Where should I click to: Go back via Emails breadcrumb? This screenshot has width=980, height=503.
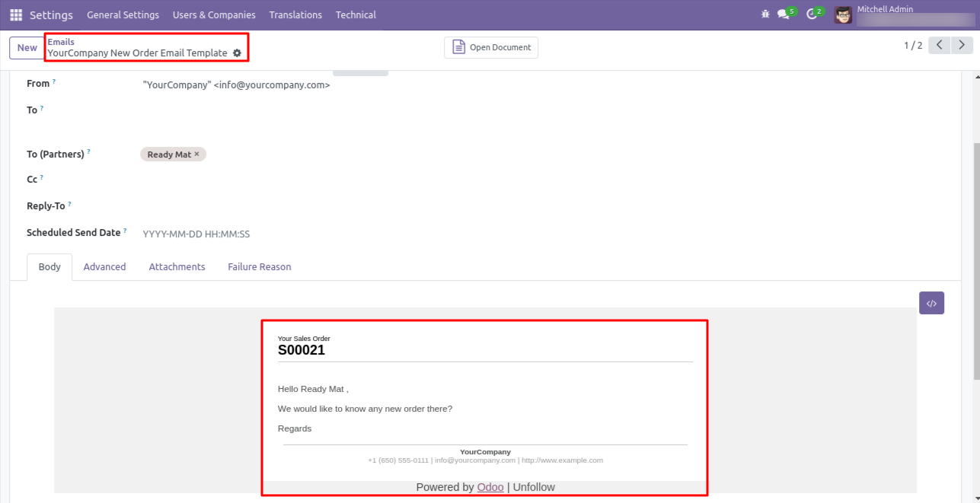coord(61,42)
